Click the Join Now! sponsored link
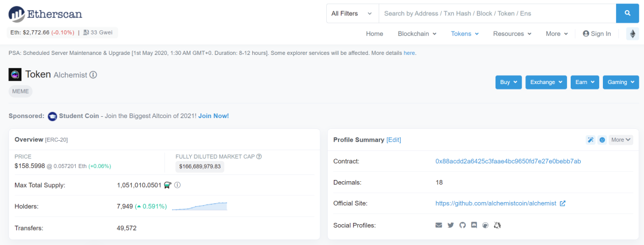 [x=213, y=116]
